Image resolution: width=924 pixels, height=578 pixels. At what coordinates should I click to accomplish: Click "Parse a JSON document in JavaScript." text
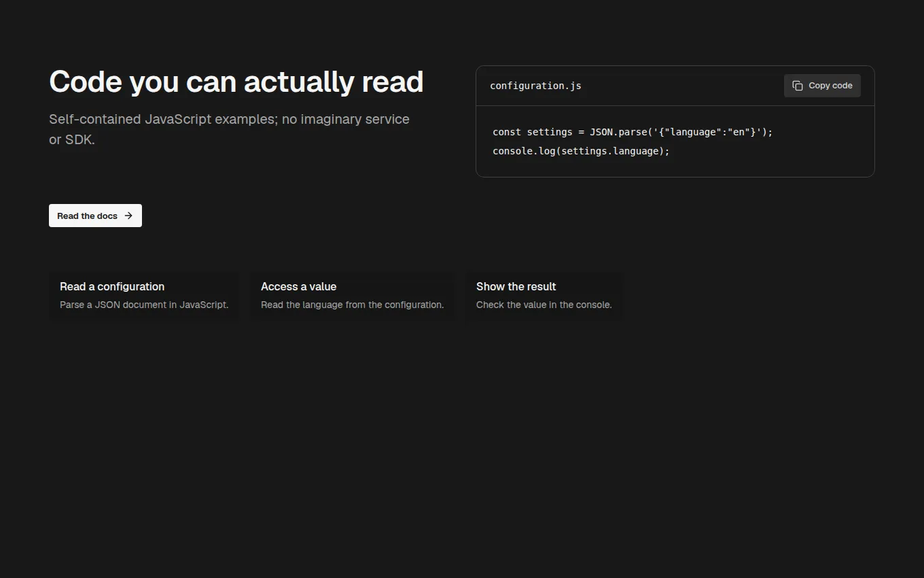coord(144,305)
